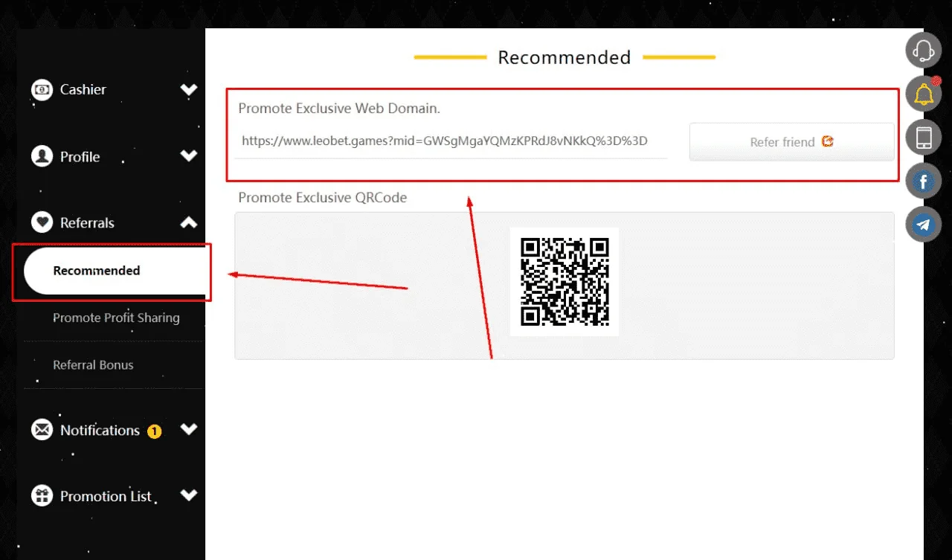Expand the Profile chevron
This screenshot has height=560, width=952.
tap(189, 156)
